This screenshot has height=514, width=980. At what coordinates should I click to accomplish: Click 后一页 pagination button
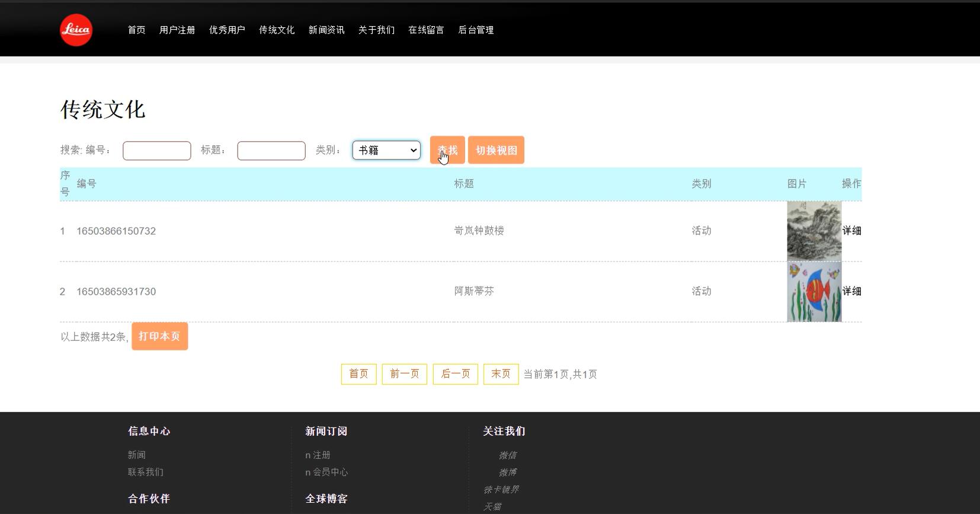455,374
